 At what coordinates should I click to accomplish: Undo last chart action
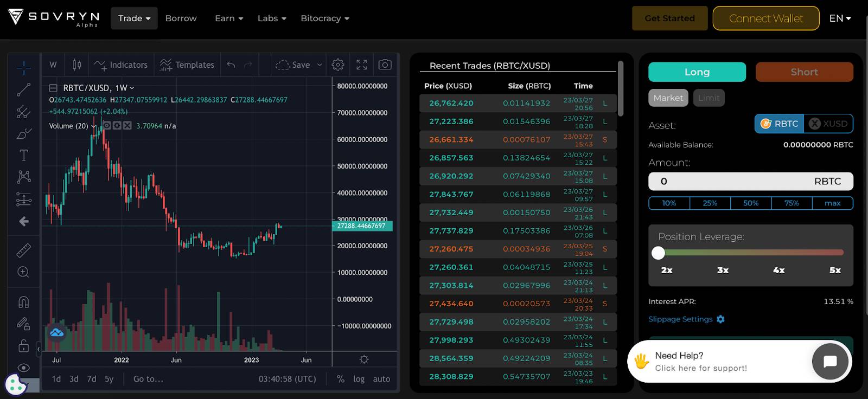pyautogui.click(x=231, y=65)
